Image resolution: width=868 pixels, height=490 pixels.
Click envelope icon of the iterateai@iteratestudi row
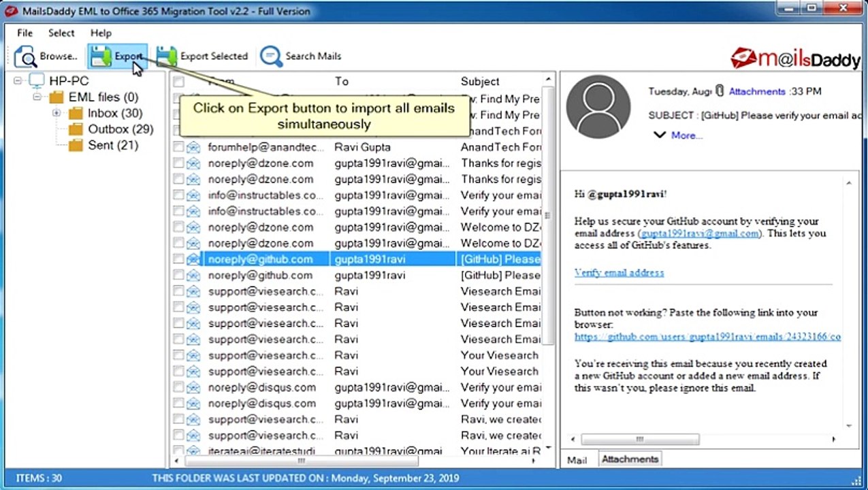pos(193,451)
